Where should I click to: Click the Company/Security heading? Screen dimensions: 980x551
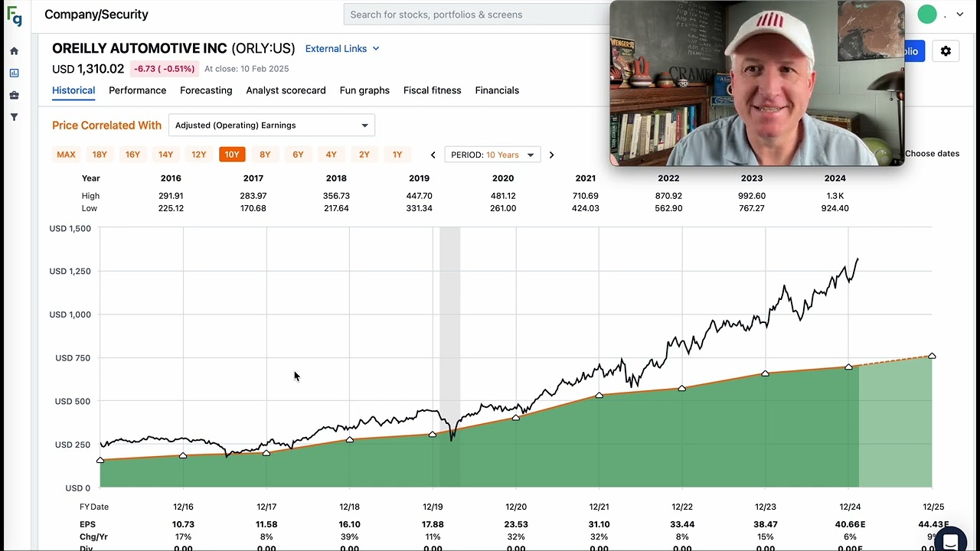(x=96, y=15)
